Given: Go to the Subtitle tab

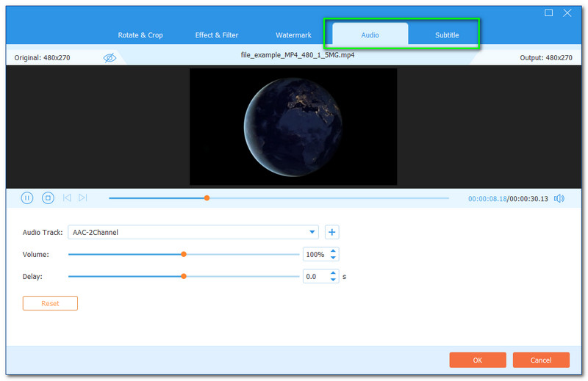Looking at the screenshot, I should pyautogui.click(x=446, y=35).
